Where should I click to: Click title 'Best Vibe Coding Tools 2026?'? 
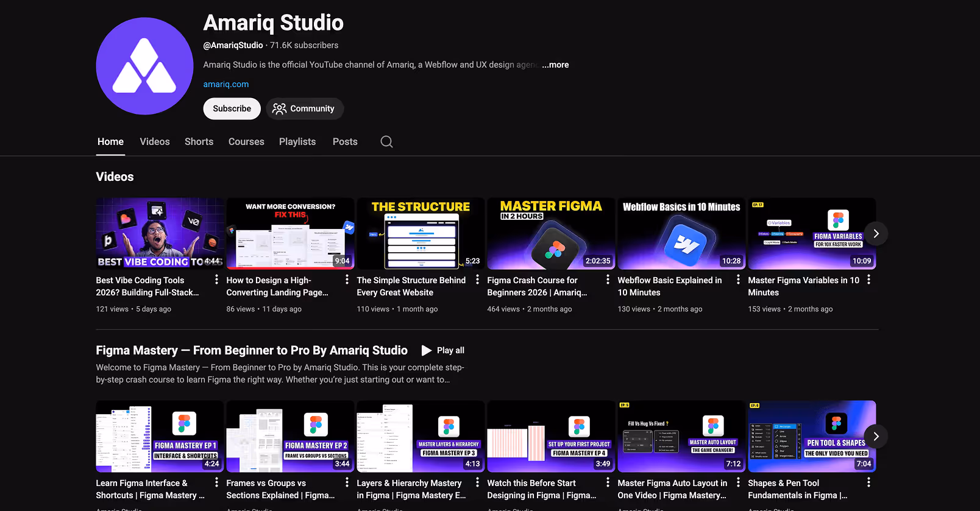147,286
